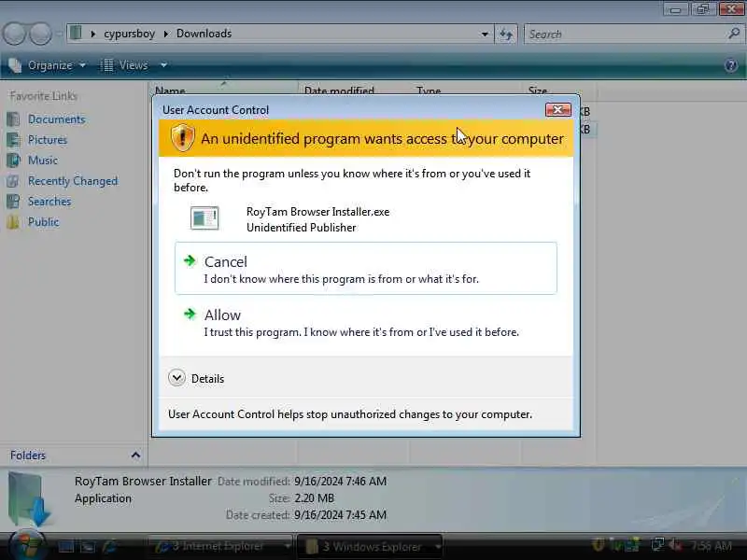Open the Views dropdown arrow
Viewport: 747px width, 560px height.
(x=163, y=65)
